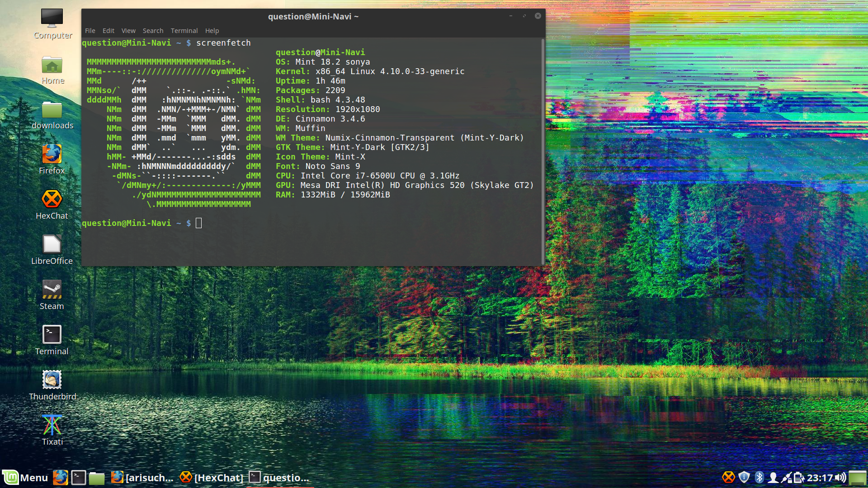Click the battery power tray icon
Image resolution: width=868 pixels, height=488 pixels.
click(799, 477)
